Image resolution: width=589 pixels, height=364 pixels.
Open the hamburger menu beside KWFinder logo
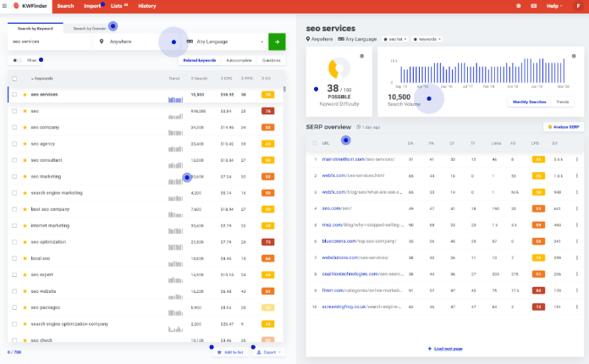(4, 6)
